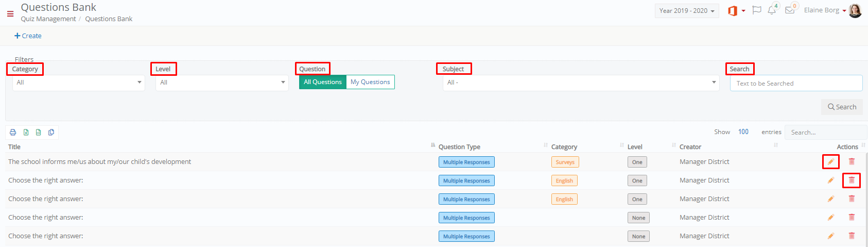The image size is (868, 247).
Task: Go to Quiz Management breadcrumb
Action: (x=48, y=19)
